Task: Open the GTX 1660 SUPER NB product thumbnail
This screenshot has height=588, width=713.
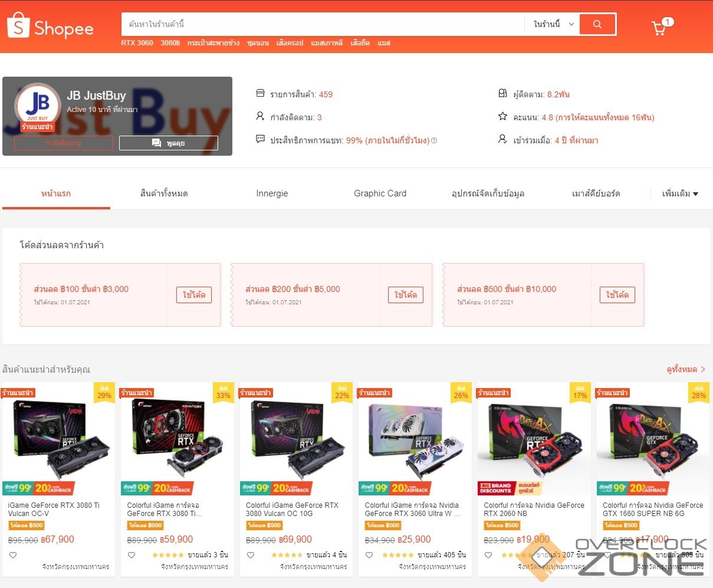Action: click(653, 438)
